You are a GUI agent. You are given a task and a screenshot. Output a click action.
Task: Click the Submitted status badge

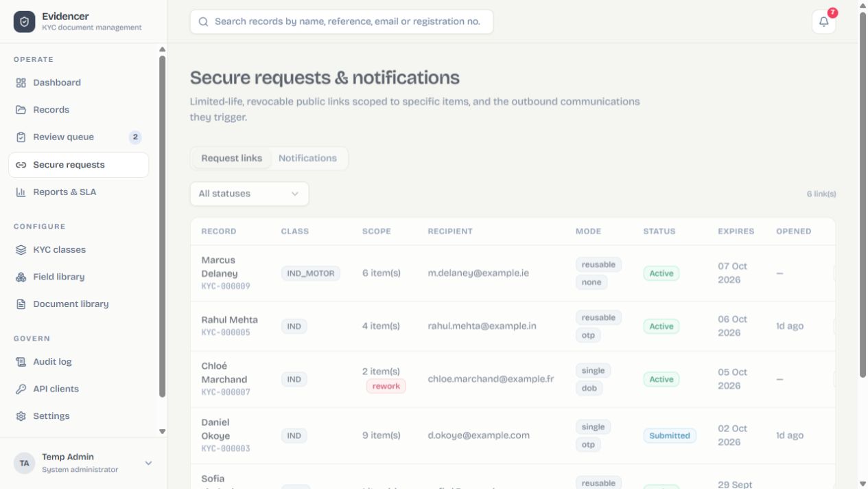point(670,435)
